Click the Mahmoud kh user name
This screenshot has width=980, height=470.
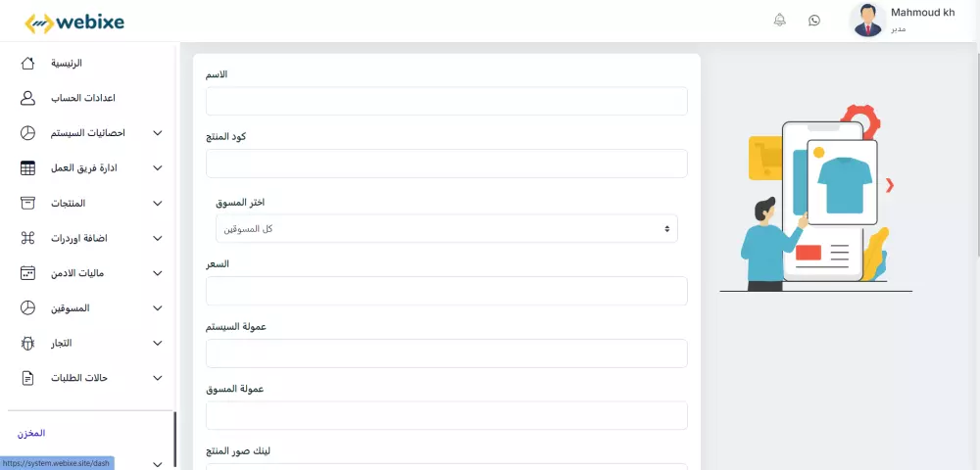coord(922,13)
